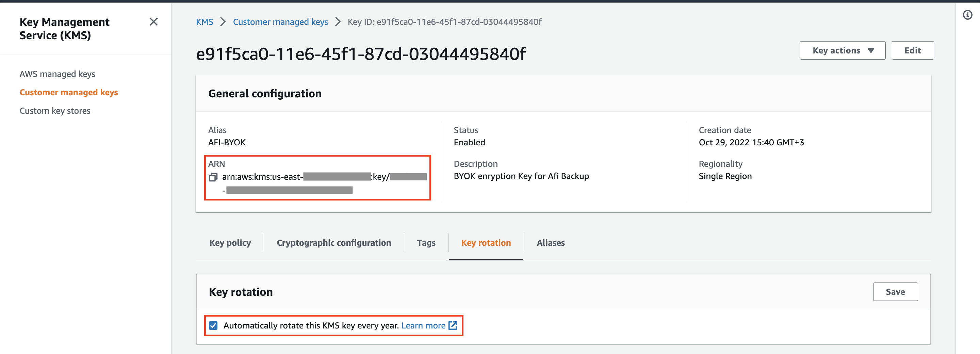Select the Tags tab

point(426,243)
